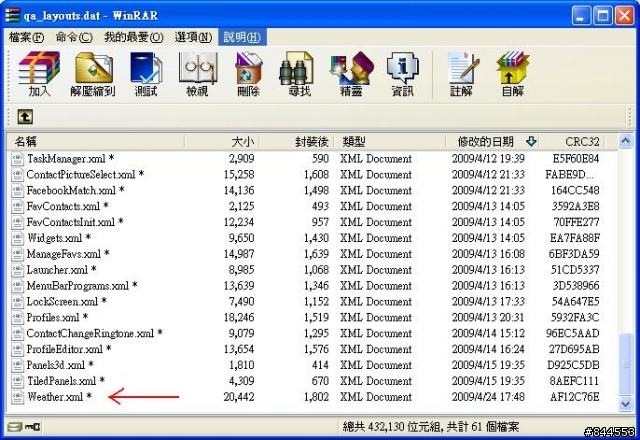
Task: Sort by CRC32 column header
Action: [x=571, y=142]
